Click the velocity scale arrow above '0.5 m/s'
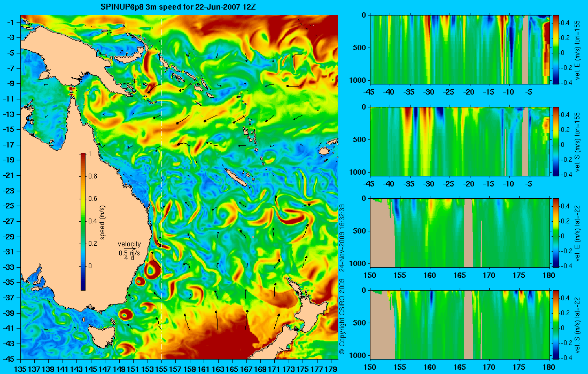This screenshot has width=588, height=374. (x=129, y=248)
